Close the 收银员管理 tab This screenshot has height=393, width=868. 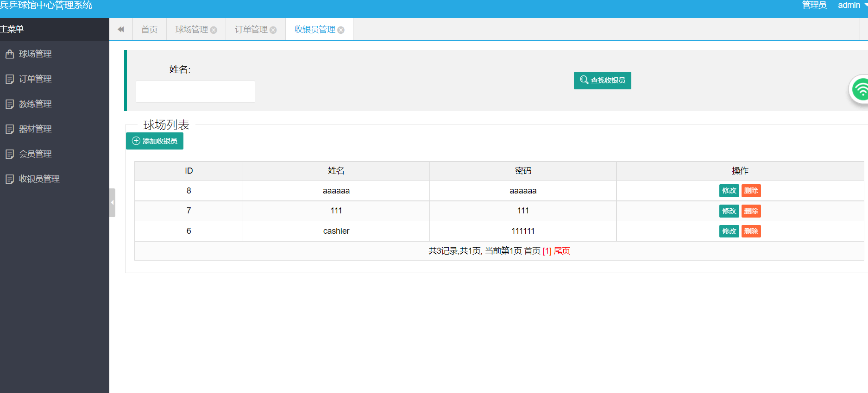tap(341, 30)
